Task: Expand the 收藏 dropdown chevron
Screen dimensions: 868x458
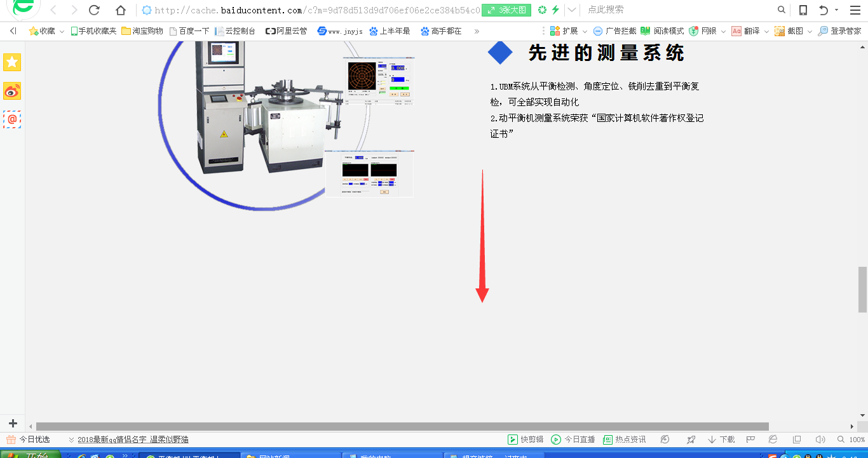Action: (x=62, y=31)
